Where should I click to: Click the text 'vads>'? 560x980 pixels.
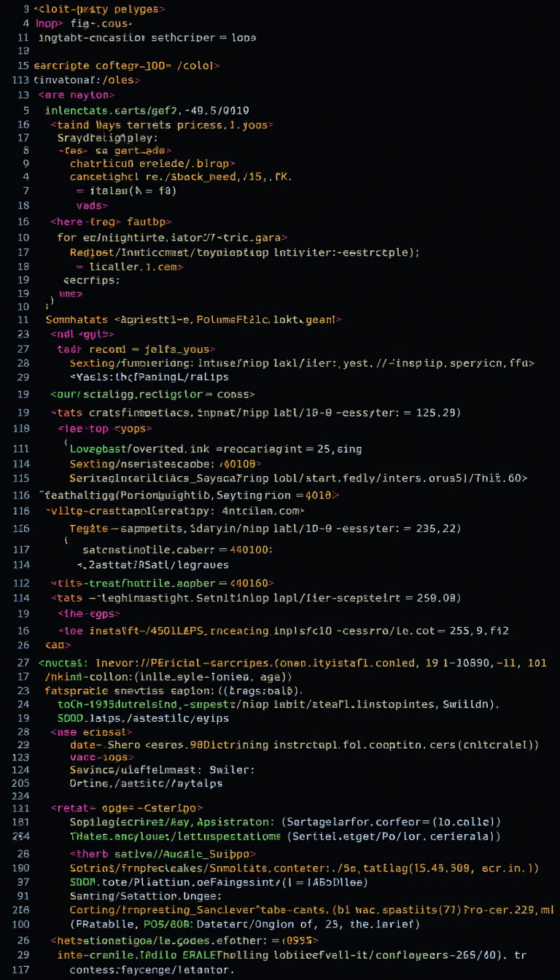(x=92, y=206)
